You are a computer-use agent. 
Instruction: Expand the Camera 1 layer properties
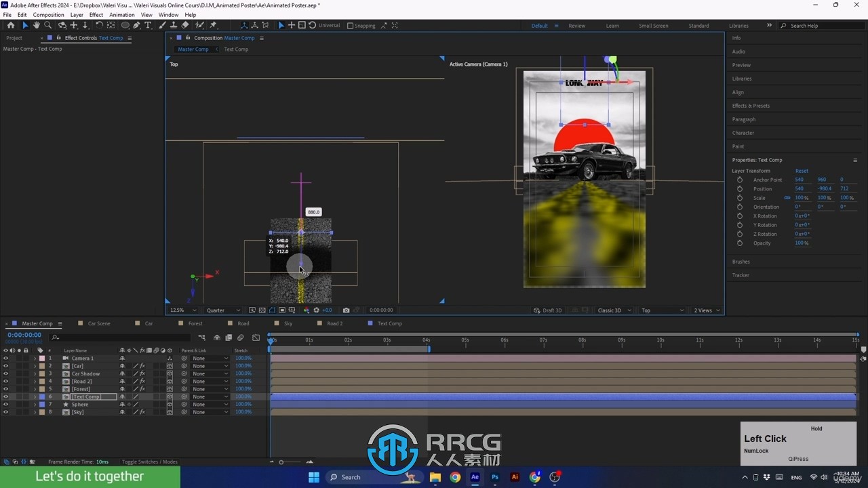tap(35, 358)
